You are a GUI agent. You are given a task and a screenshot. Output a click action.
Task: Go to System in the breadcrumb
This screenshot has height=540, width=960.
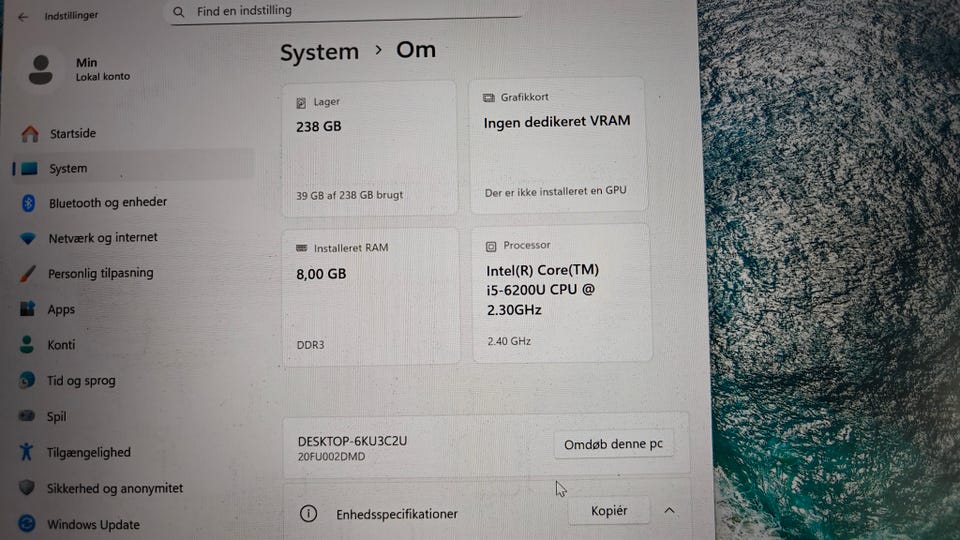[319, 52]
